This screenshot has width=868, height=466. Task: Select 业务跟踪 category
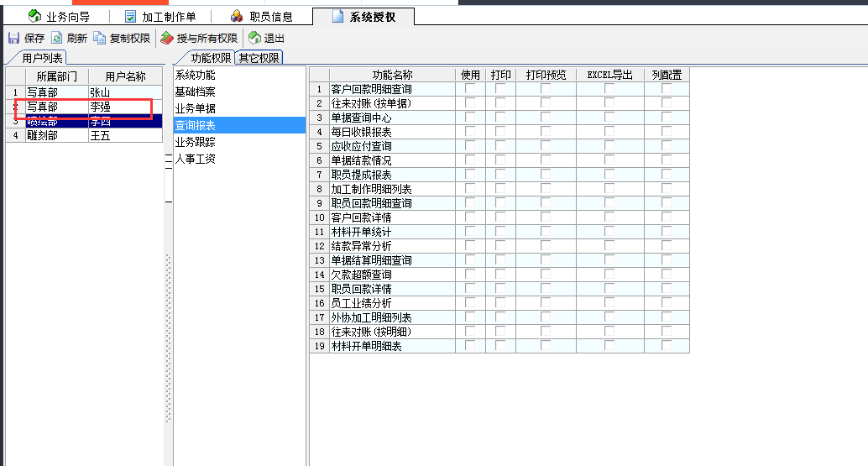(239, 142)
